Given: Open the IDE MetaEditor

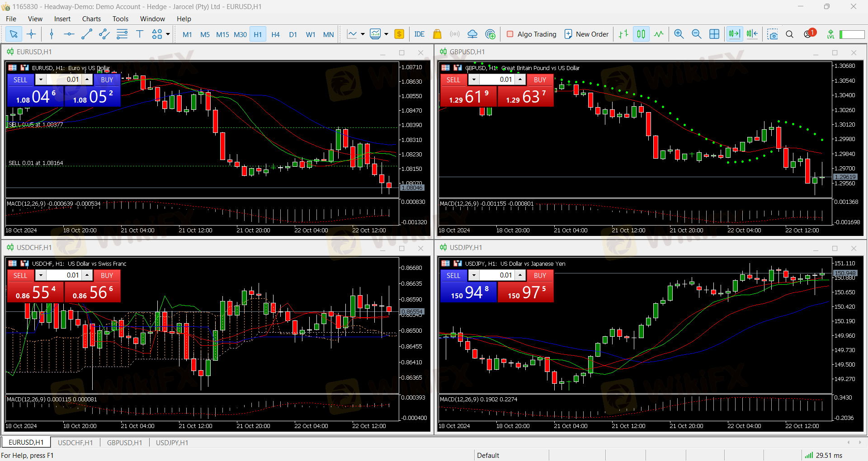Looking at the screenshot, I should pyautogui.click(x=419, y=34).
